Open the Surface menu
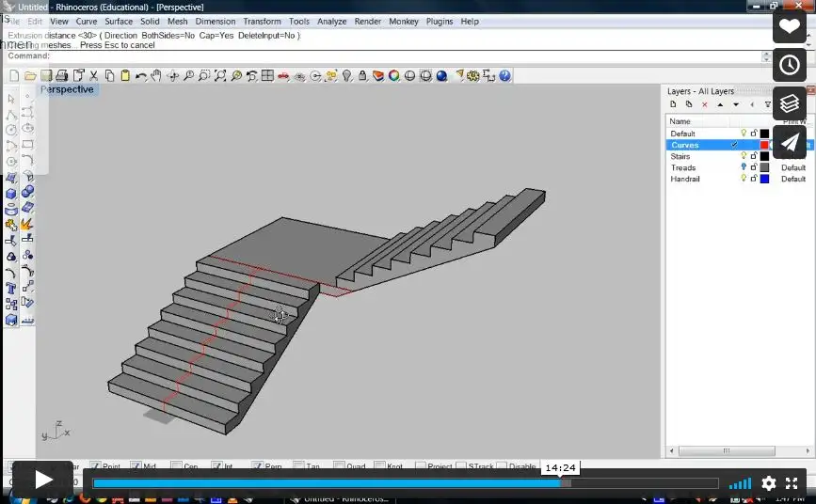The height and width of the screenshot is (504, 816). click(x=119, y=22)
